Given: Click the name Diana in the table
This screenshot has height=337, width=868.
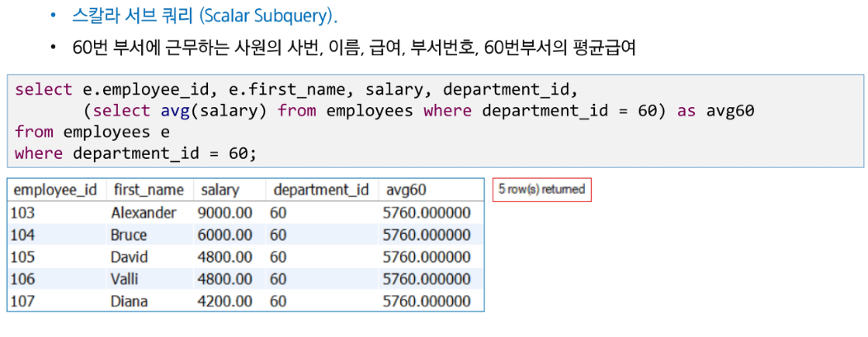Looking at the screenshot, I should coord(129,301).
